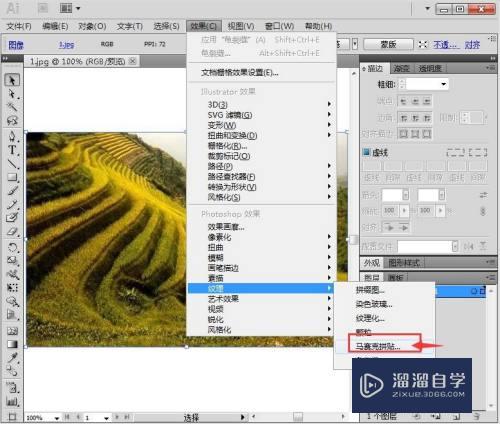
Task: Open the end arrowhead dropdown
Action: pyautogui.click(x=442, y=195)
